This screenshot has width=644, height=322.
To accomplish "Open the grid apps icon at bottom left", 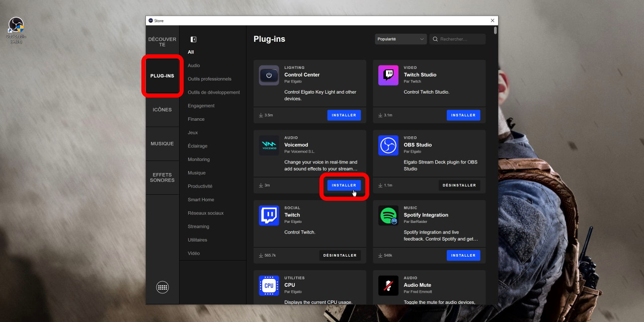I will point(162,287).
